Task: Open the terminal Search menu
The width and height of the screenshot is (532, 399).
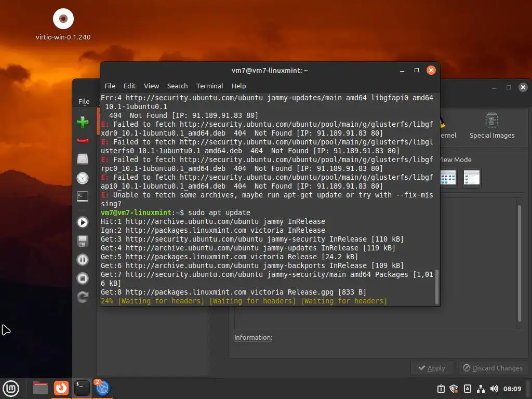Action: [177, 86]
